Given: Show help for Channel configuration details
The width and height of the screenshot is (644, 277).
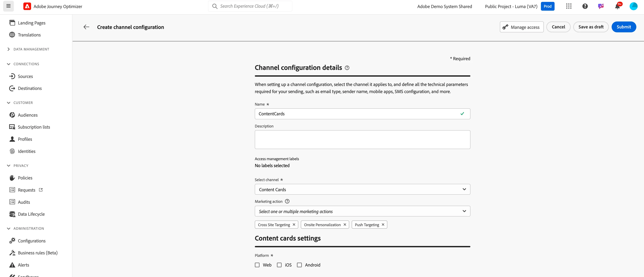Looking at the screenshot, I should pos(347,68).
